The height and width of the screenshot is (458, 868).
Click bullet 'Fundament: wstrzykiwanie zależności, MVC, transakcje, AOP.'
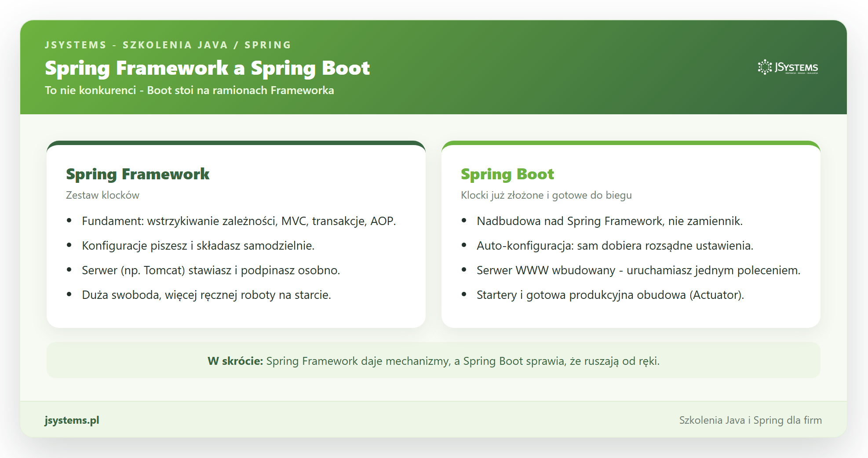239,221
